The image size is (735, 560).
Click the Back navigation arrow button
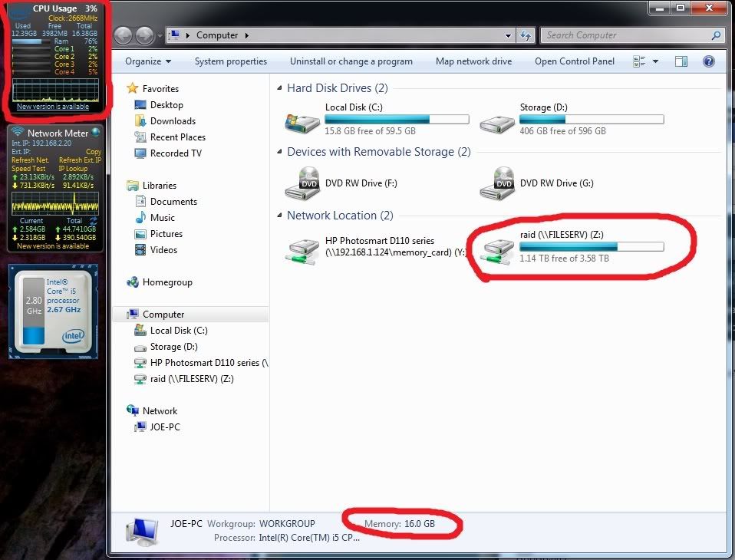pos(124,35)
